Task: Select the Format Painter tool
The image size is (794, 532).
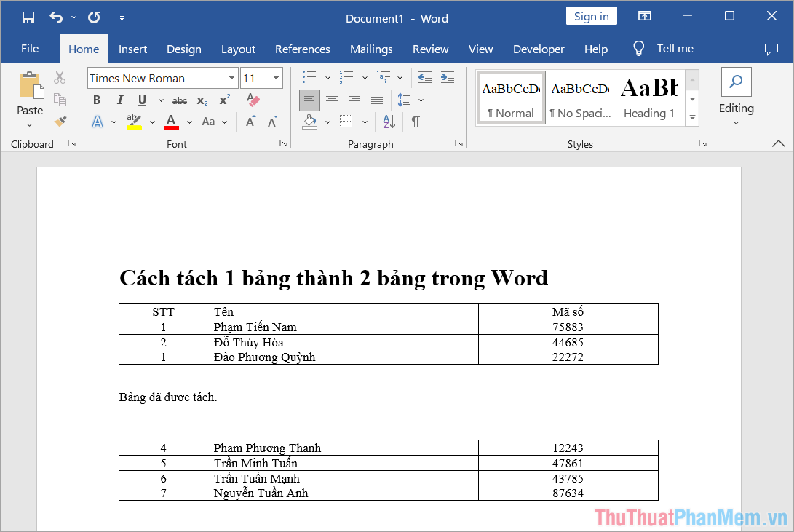Action: (x=61, y=122)
